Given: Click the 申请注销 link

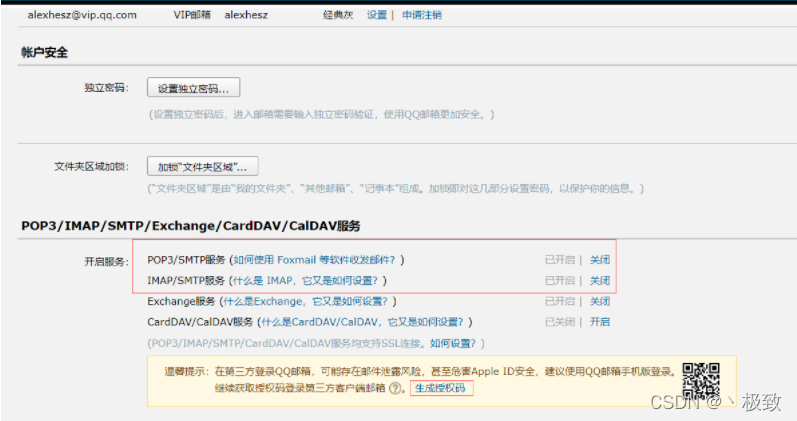Looking at the screenshot, I should pyautogui.click(x=422, y=15).
